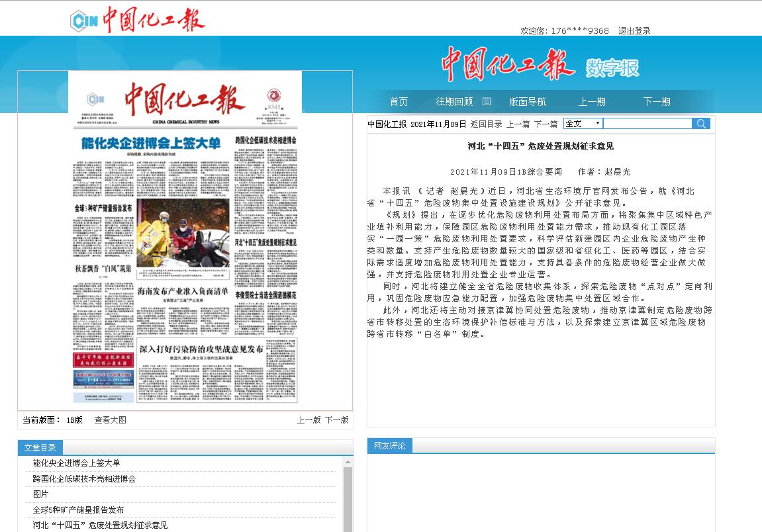Click the calendar icon beside 往期回顾

(487, 101)
